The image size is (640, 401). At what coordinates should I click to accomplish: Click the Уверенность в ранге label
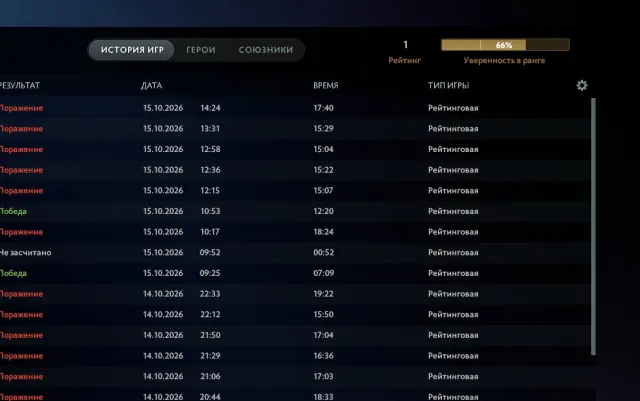coord(504,60)
